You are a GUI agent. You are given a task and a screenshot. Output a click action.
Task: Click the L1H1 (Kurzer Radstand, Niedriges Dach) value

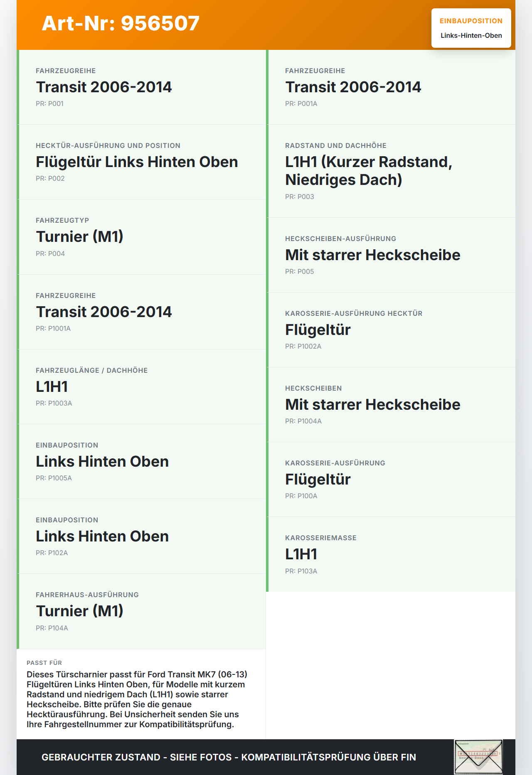[x=369, y=171]
